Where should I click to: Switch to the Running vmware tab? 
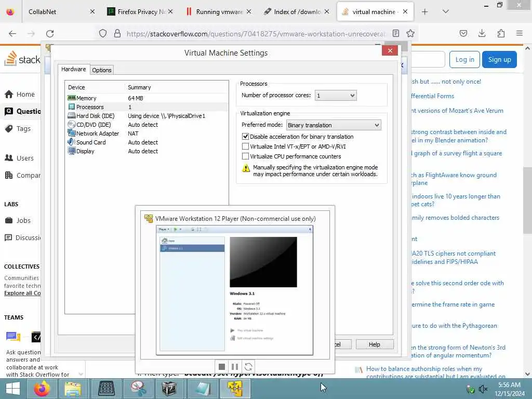[218, 12]
